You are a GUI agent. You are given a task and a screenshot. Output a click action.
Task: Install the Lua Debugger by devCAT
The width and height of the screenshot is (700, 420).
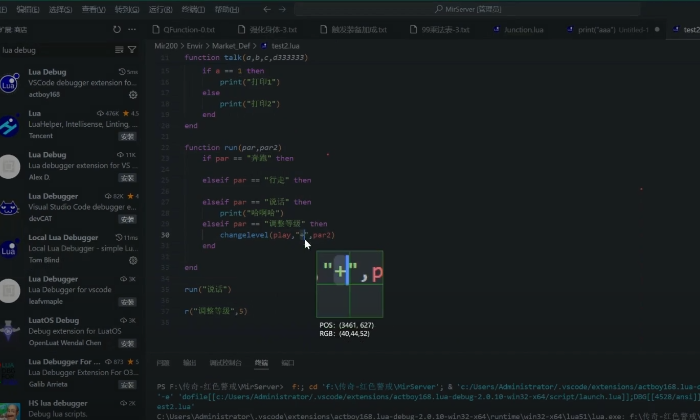[128, 218]
